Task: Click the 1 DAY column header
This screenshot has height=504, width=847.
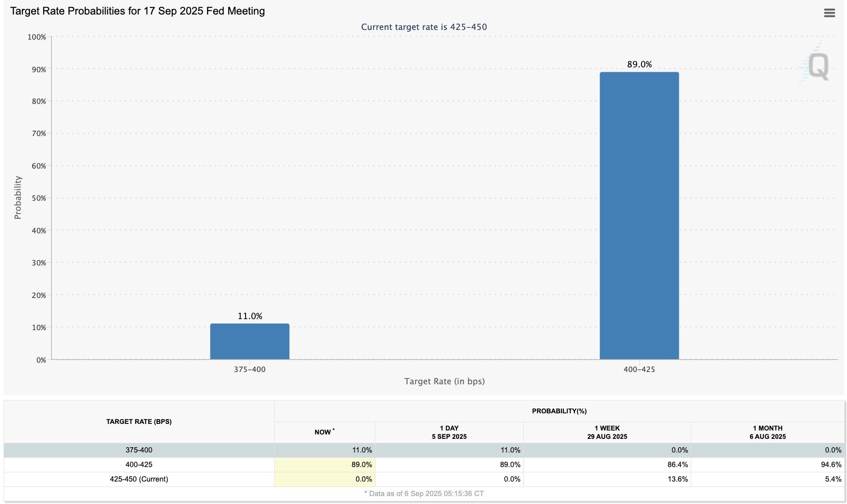Action: 449,432
